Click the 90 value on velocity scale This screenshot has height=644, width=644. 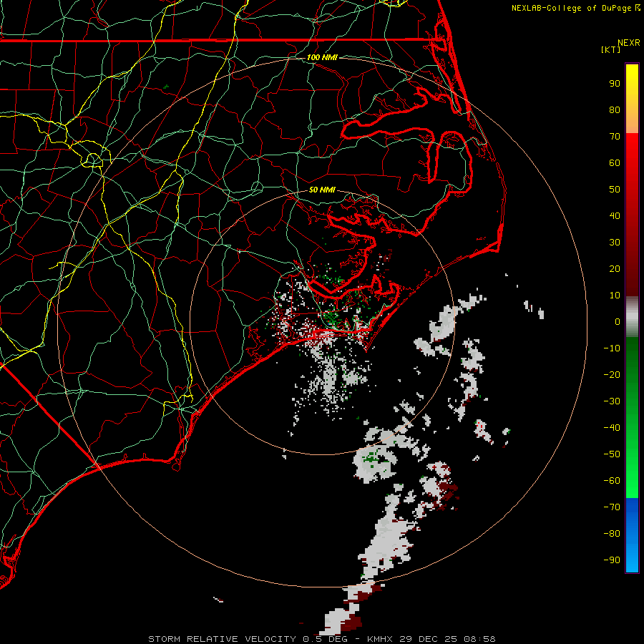[x=615, y=84]
